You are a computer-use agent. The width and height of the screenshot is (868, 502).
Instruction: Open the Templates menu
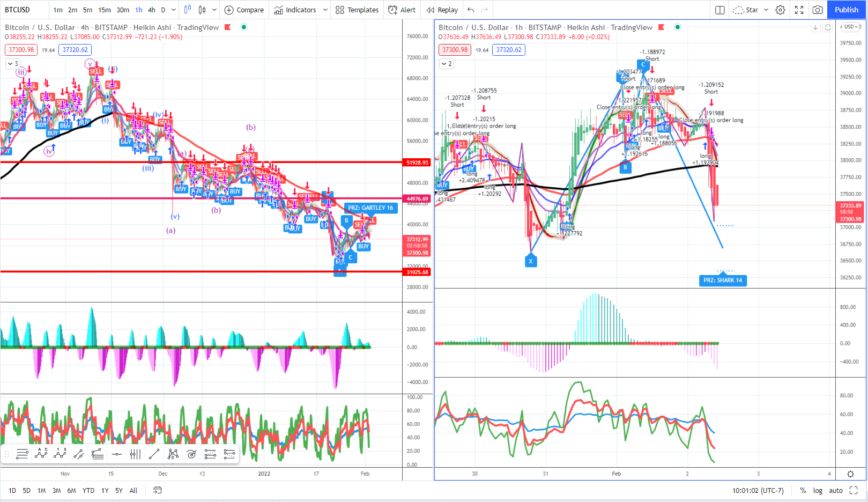coord(357,10)
